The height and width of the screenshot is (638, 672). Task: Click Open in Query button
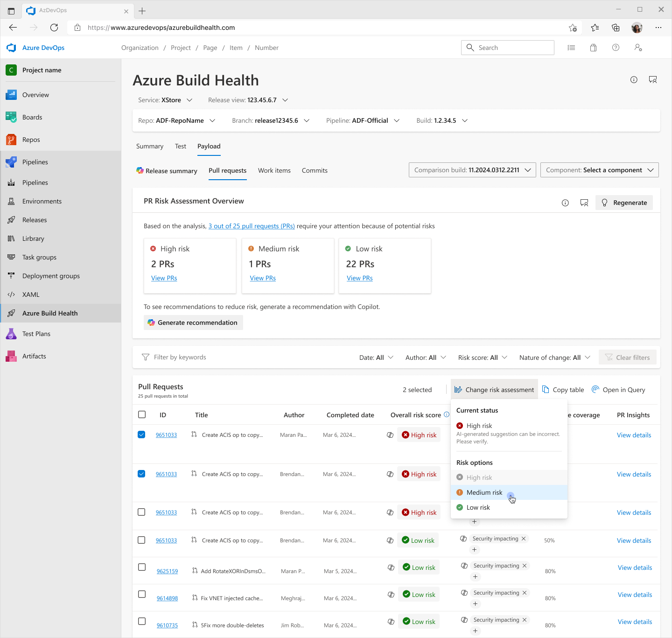618,390
